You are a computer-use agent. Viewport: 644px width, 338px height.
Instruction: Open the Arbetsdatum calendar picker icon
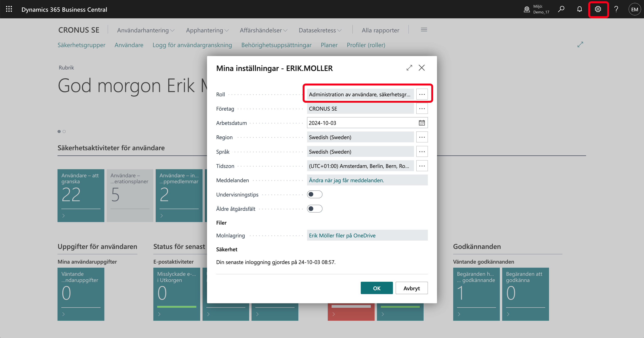(422, 123)
